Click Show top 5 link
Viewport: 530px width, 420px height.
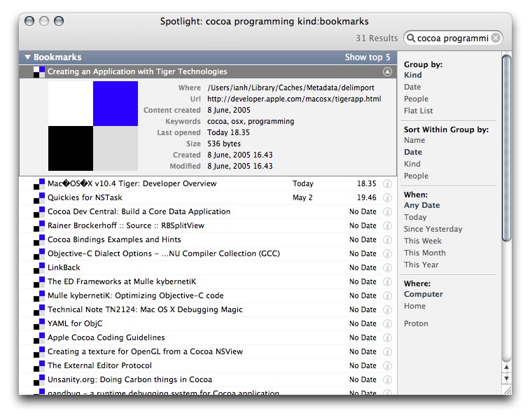[367, 57]
